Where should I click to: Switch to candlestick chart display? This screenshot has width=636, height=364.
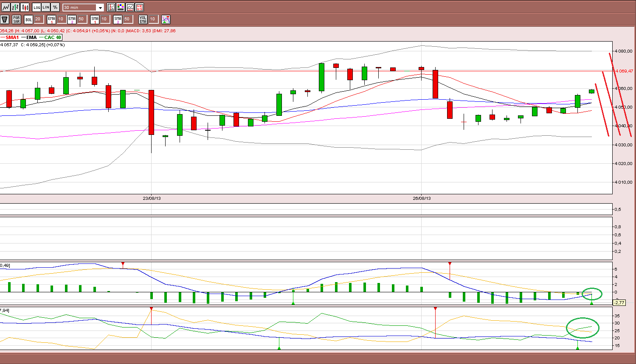(25, 7)
